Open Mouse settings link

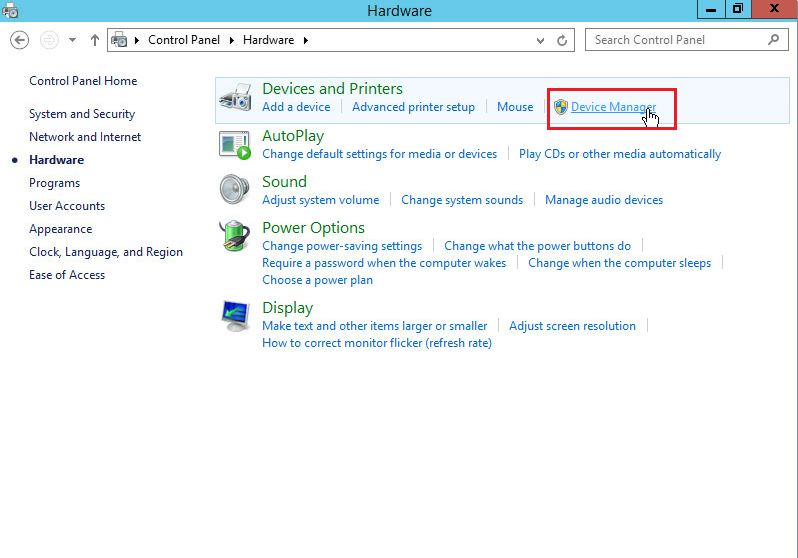click(x=515, y=107)
